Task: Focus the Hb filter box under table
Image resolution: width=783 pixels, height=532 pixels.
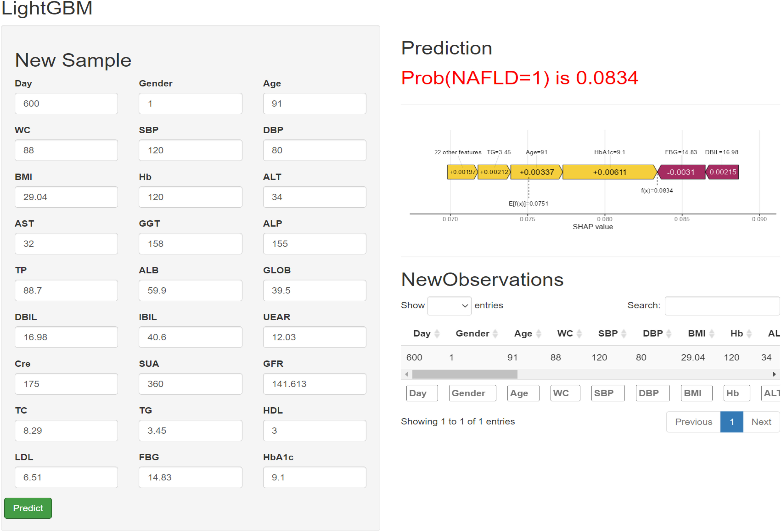Action: 737,393
